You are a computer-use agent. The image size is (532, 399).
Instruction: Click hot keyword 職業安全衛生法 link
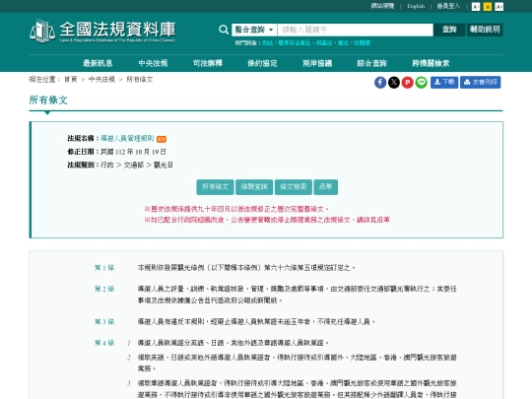295,43
